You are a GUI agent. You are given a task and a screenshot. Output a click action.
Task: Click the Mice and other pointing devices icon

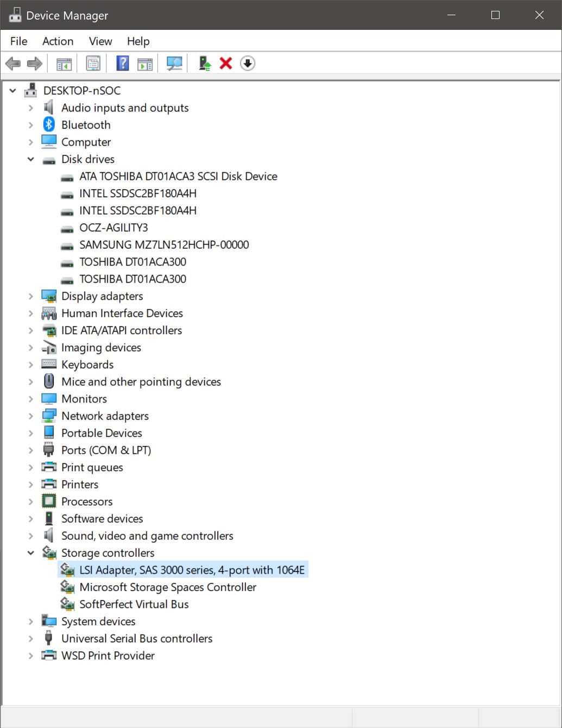coord(49,381)
